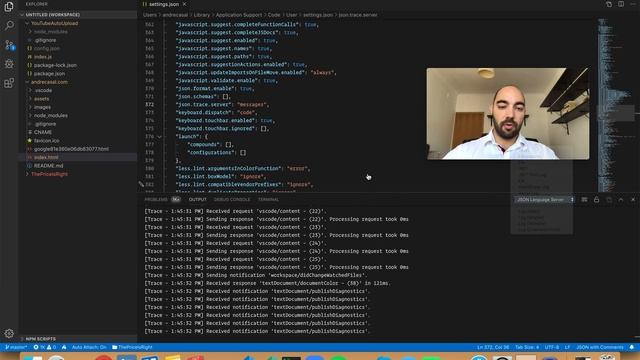Click the Application Support breadcrumb
The height and width of the screenshot is (360, 640).
pyautogui.click(x=239, y=15)
